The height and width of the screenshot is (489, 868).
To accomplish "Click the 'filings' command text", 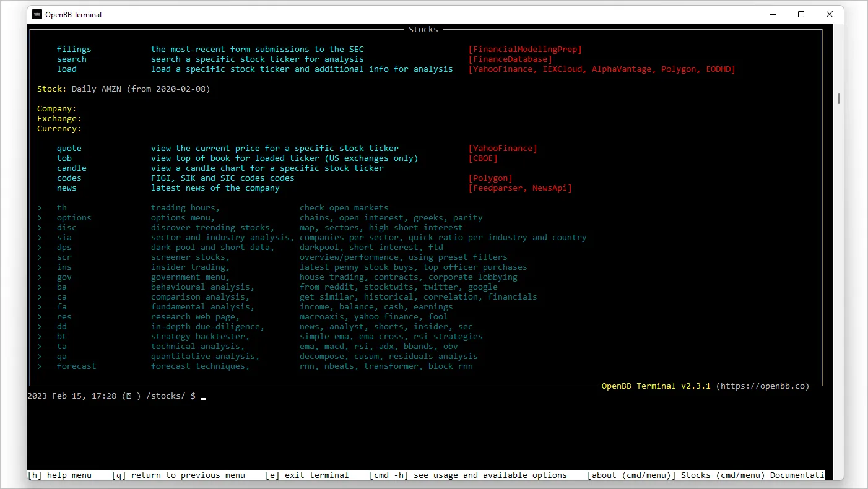I will point(74,50).
